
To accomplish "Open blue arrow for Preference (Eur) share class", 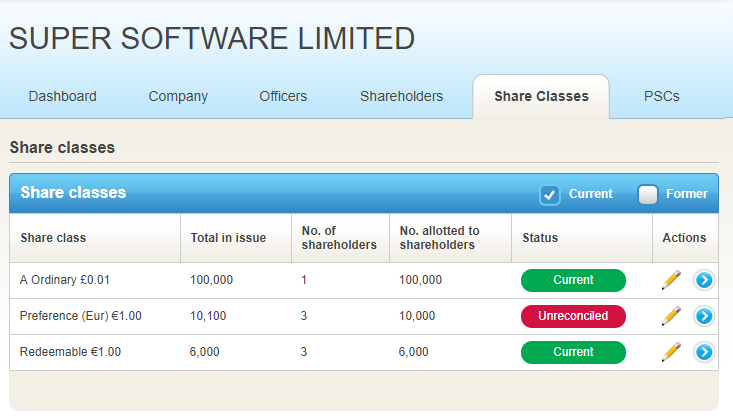I will [704, 316].
